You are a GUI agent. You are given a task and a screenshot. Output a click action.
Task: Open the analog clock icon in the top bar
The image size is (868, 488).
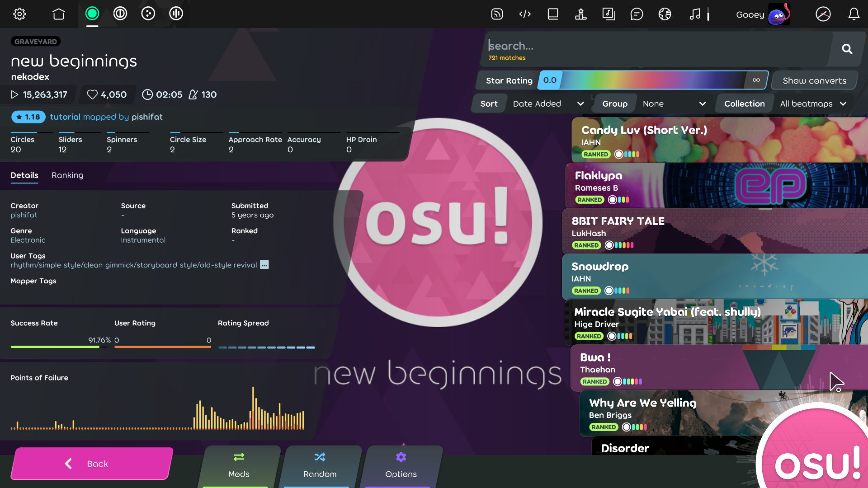[x=823, y=14]
